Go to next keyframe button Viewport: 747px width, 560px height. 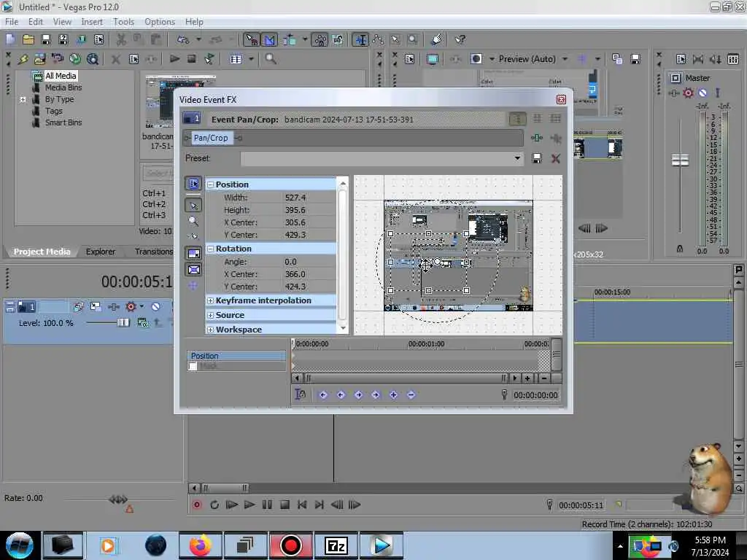pyautogui.click(x=359, y=394)
